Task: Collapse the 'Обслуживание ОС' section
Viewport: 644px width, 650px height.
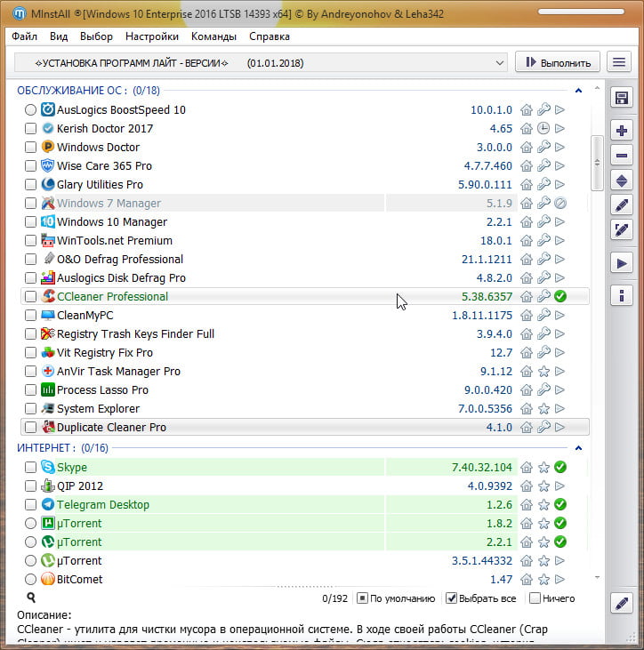Action: (x=578, y=91)
